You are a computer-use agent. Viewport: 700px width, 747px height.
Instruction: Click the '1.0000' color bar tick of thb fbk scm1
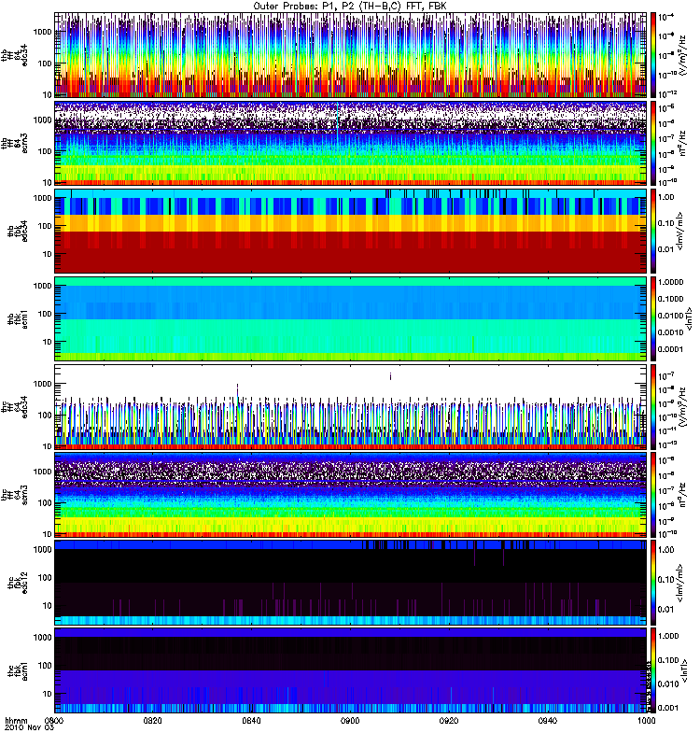click(670, 282)
